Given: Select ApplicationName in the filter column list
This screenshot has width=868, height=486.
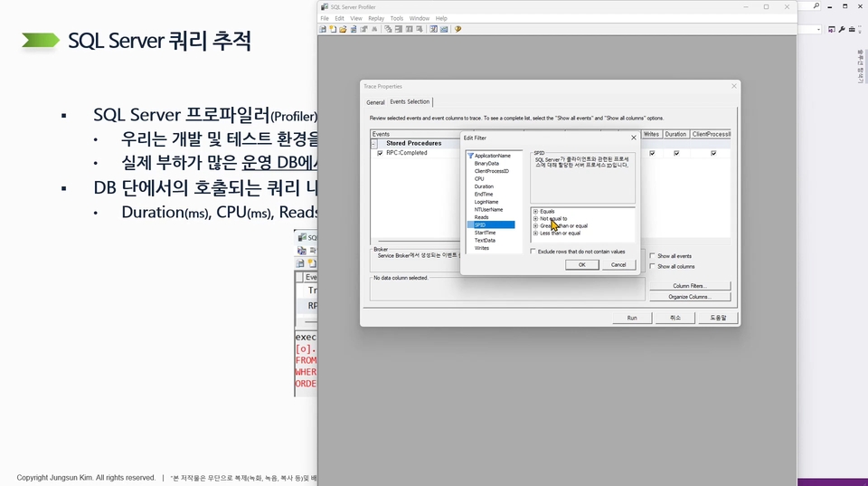Looking at the screenshot, I should 492,156.
